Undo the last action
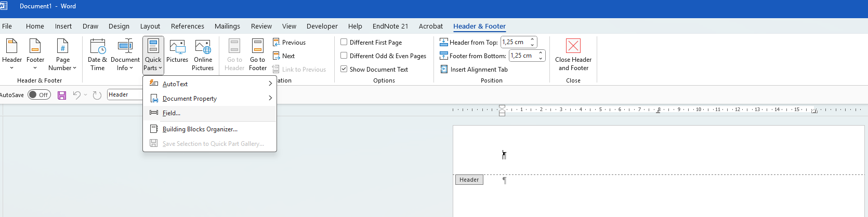The height and width of the screenshot is (217, 868). tap(76, 95)
